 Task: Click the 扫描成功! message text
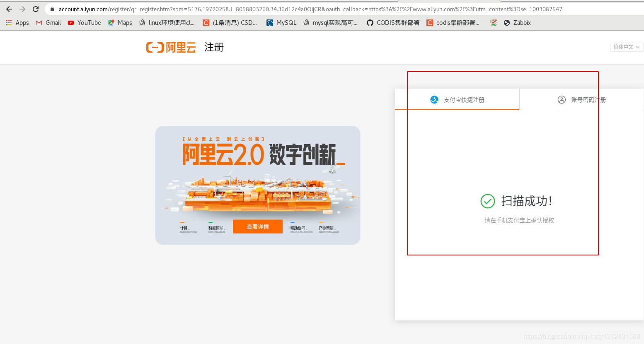(x=526, y=201)
